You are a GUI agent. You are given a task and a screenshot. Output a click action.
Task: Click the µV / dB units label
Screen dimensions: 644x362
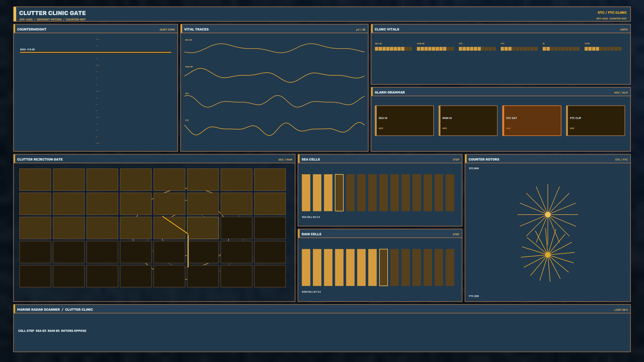[361, 29]
